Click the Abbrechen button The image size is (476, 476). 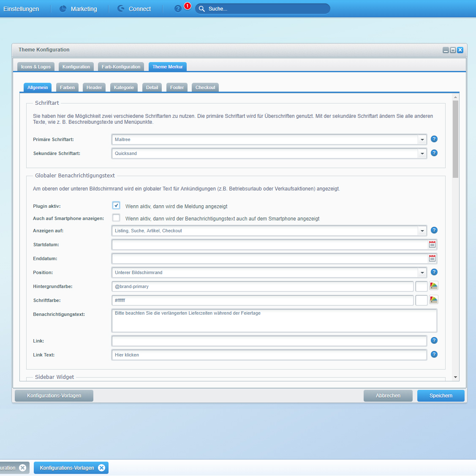388,396
